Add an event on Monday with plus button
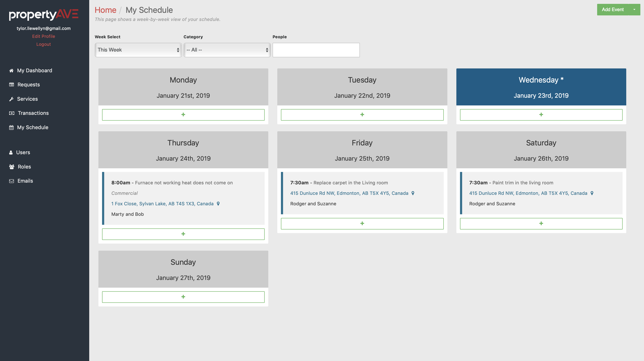This screenshot has width=644, height=361. [183, 115]
